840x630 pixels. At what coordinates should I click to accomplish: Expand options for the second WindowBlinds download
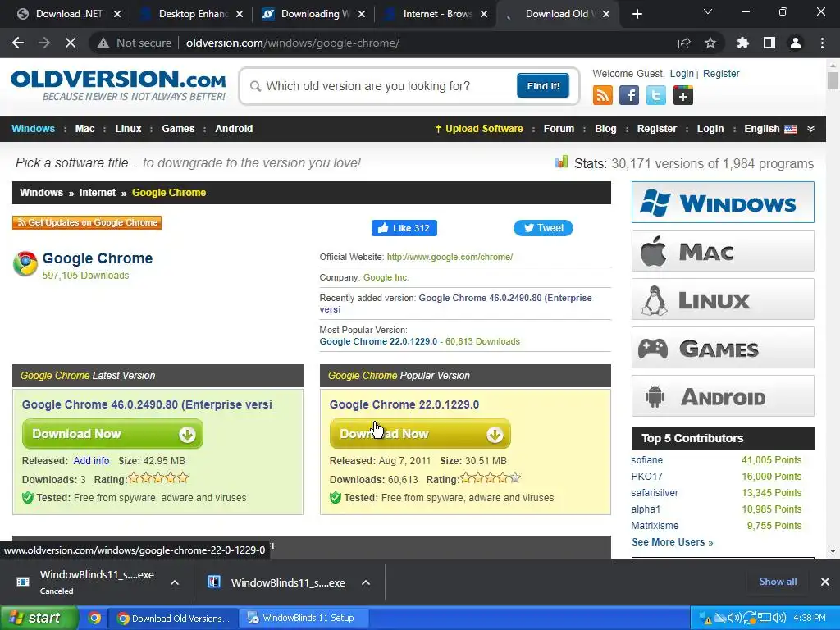[x=366, y=582]
